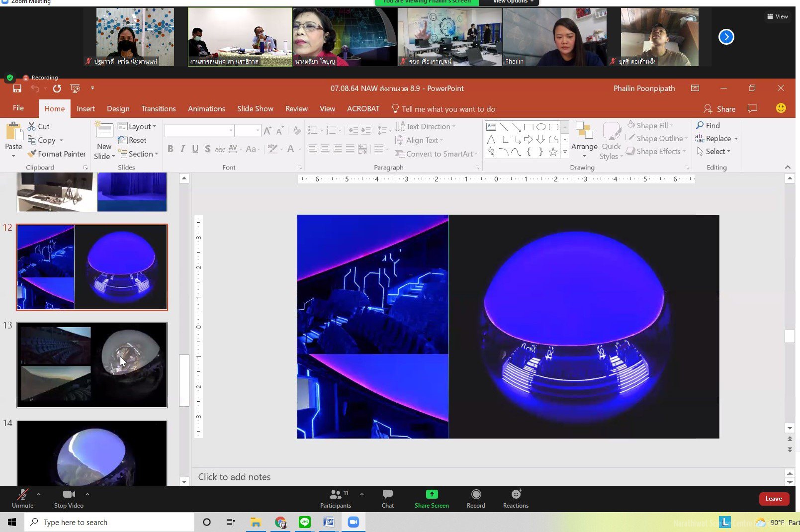This screenshot has height=532, width=800.
Task: Click the Zoom Record button
Action: pyautogui.click(x=476, y=498)
